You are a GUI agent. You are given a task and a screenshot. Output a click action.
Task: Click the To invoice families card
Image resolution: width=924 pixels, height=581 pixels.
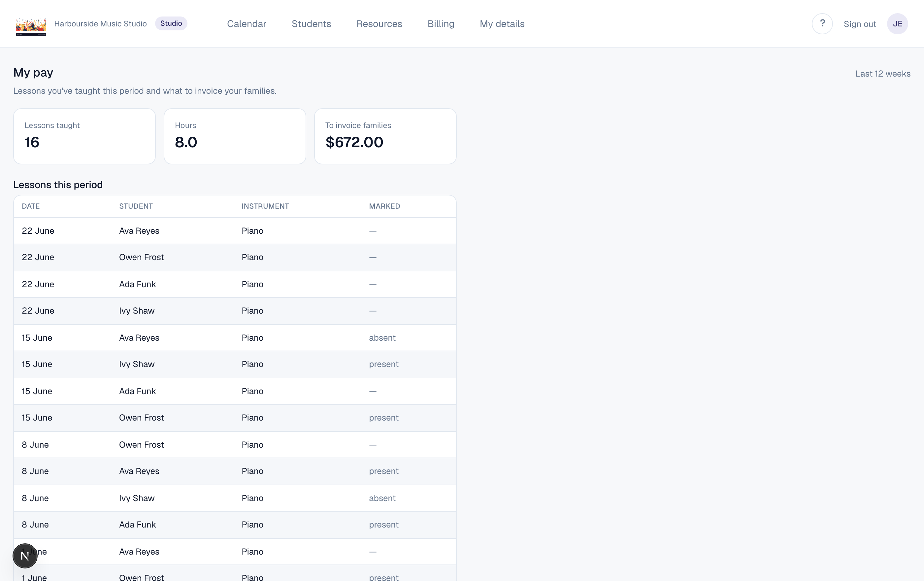coord(385,136)
